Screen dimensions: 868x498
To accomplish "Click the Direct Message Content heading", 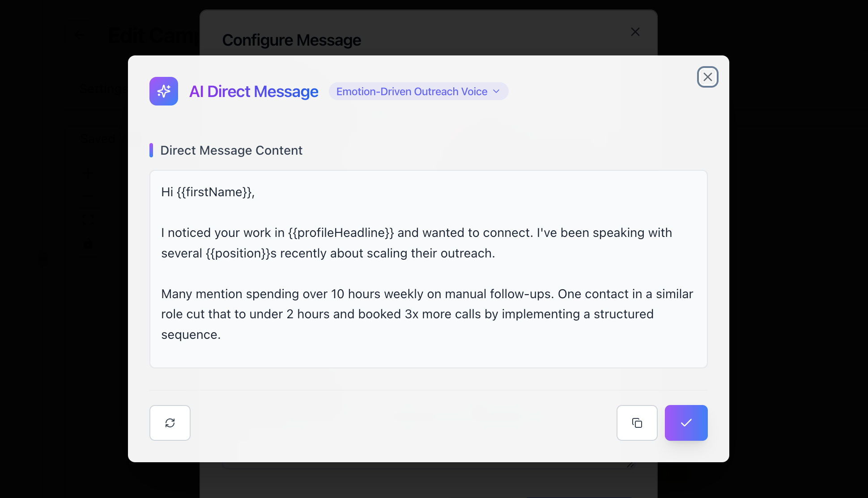I will tap(231, 151).
